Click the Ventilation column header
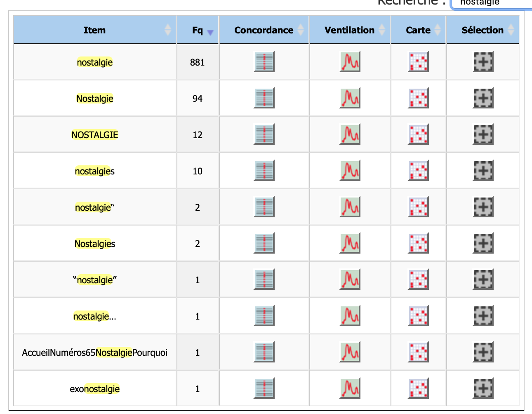 tap(349, 30)
